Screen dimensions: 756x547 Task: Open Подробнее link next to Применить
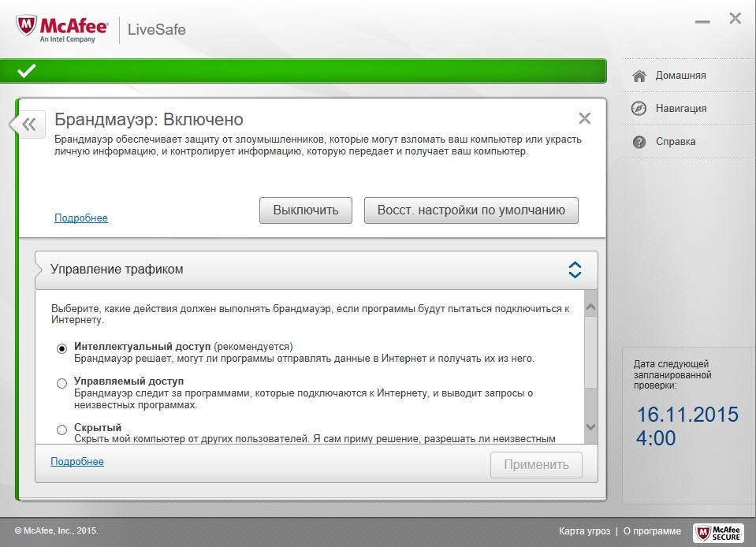point(77,461)
